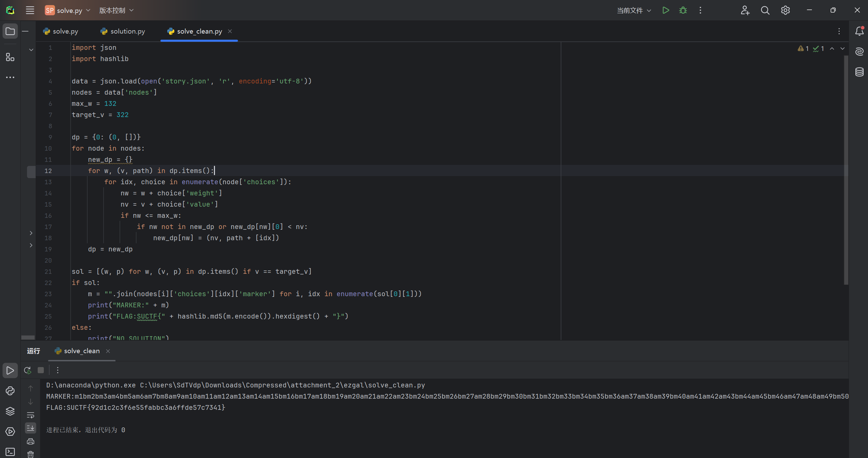The image size is (868, 458).
Task: Click the warnings indicator in editor corner
Action: (x=803, y=49)
